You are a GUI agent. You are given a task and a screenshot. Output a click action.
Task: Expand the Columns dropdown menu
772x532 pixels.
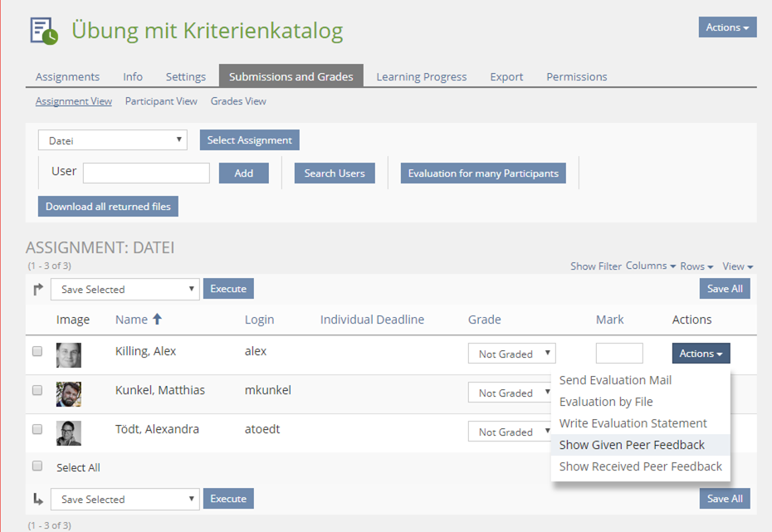coord(650,266)
